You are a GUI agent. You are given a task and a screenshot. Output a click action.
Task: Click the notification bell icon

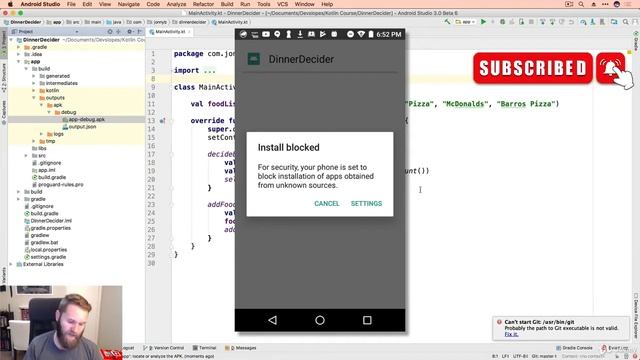610,68
